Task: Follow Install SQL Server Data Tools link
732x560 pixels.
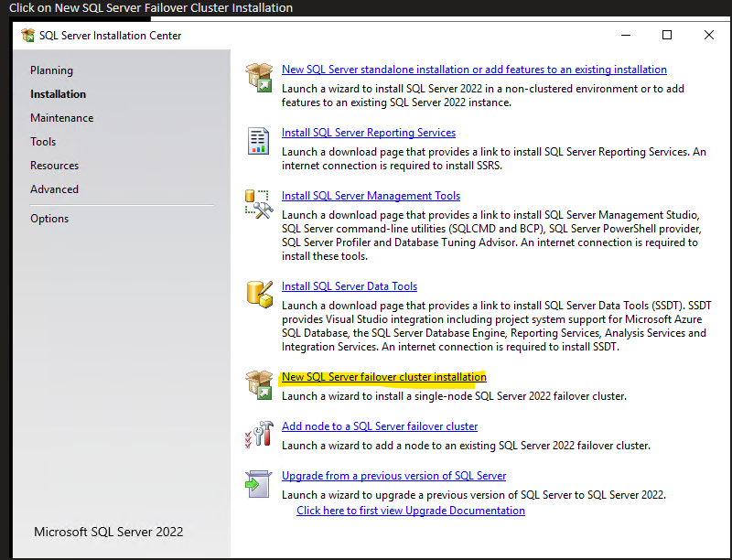Action: tap(350, 286)
